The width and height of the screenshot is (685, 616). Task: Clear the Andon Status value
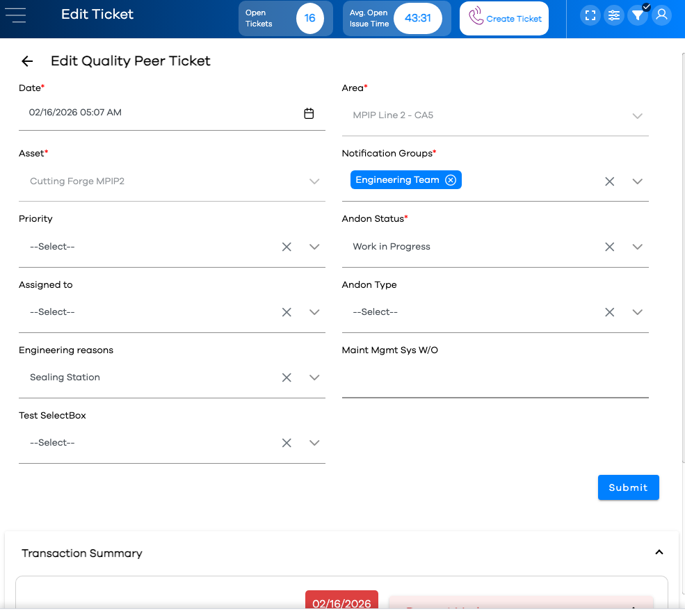(x=609, y=247)
